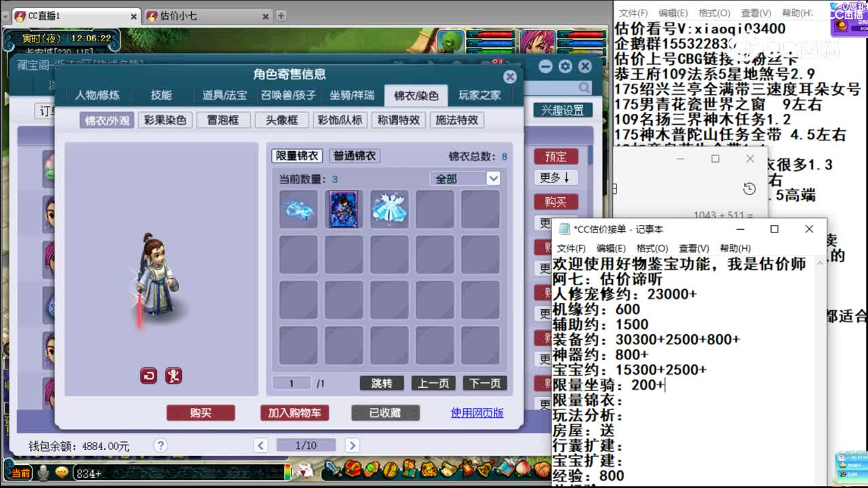Image resolution: width=868 pixels, height=488 pixels.
Task: Switch to 道具/法宝 tab
Action: click(224, 96)
